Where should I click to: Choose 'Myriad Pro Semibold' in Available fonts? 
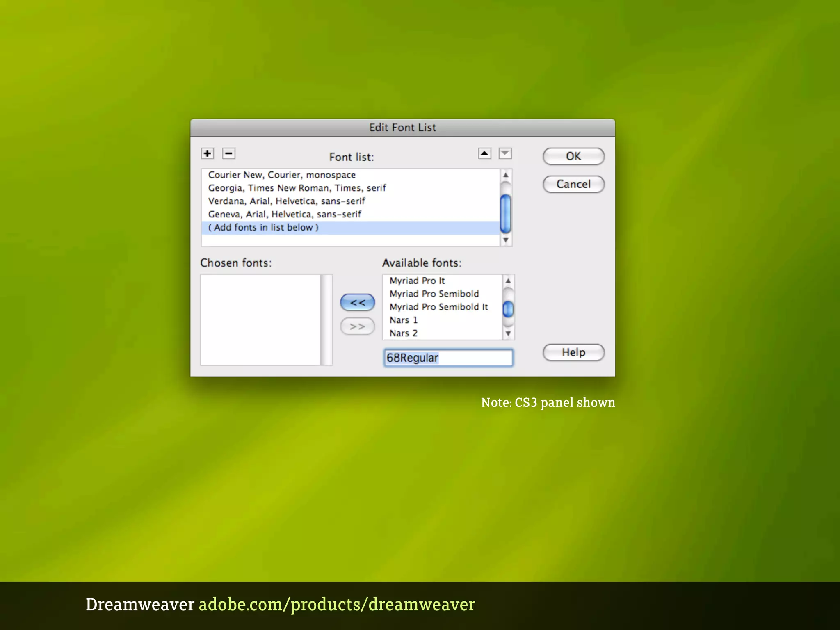tap(442, 294)
